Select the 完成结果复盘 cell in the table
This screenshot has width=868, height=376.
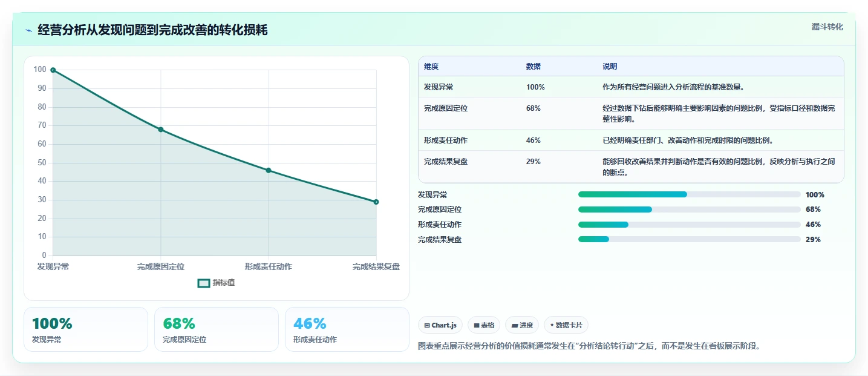tap(446, 162)
